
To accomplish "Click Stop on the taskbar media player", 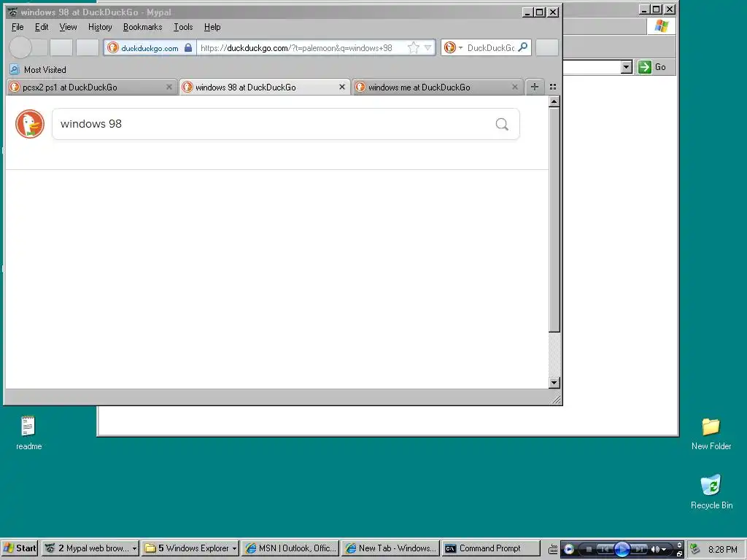I will (589, 549).
